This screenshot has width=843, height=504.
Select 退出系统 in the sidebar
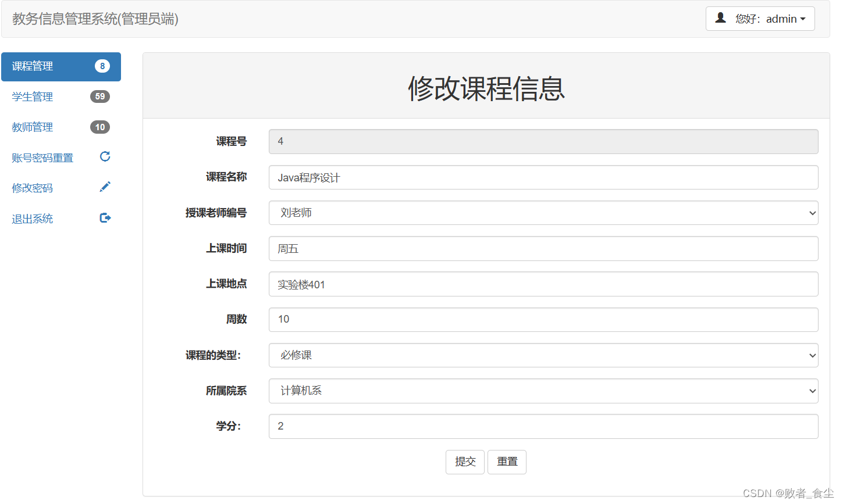[61, 219]
